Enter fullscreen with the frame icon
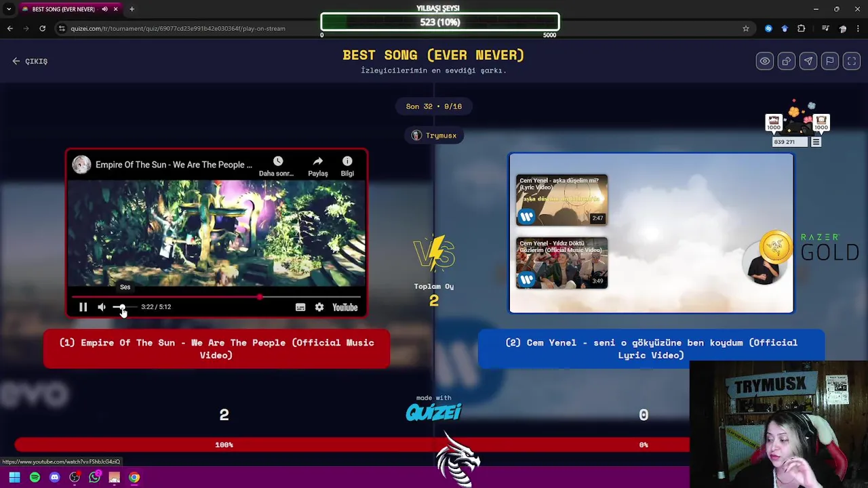868x488 pixels. tap(852, 61)
